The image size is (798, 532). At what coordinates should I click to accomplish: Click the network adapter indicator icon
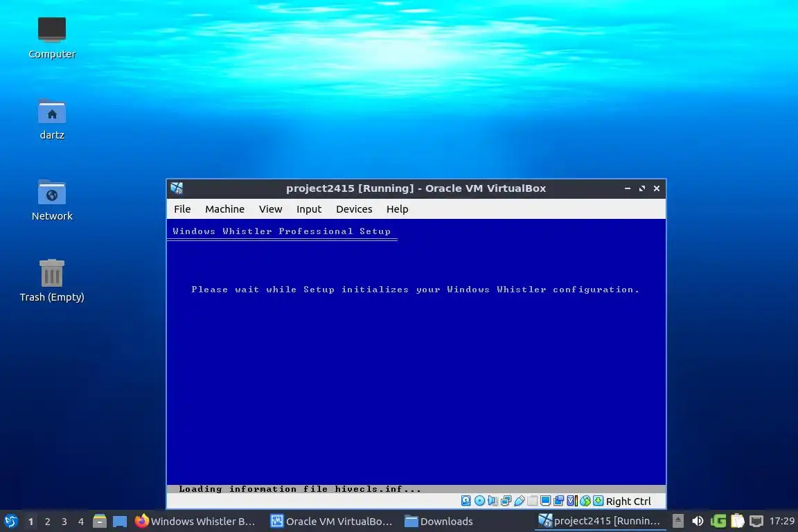tap(506, 501)
